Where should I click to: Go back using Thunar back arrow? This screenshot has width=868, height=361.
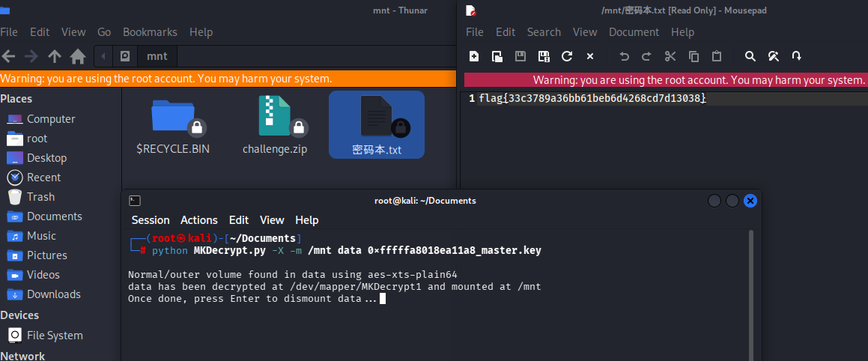[8, 56]
